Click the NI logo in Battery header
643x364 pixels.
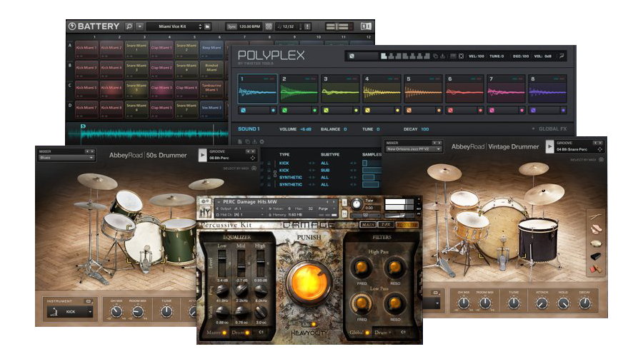(366, 26)
